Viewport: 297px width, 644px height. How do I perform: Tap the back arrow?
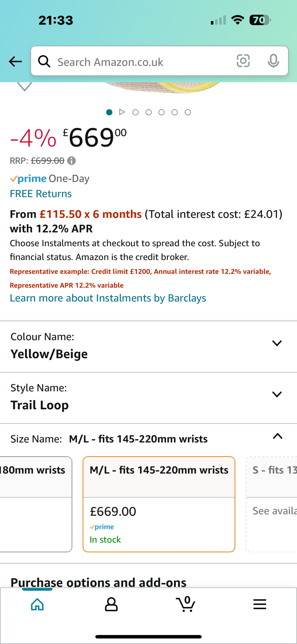pyautogui.click(x=15, y=61)
